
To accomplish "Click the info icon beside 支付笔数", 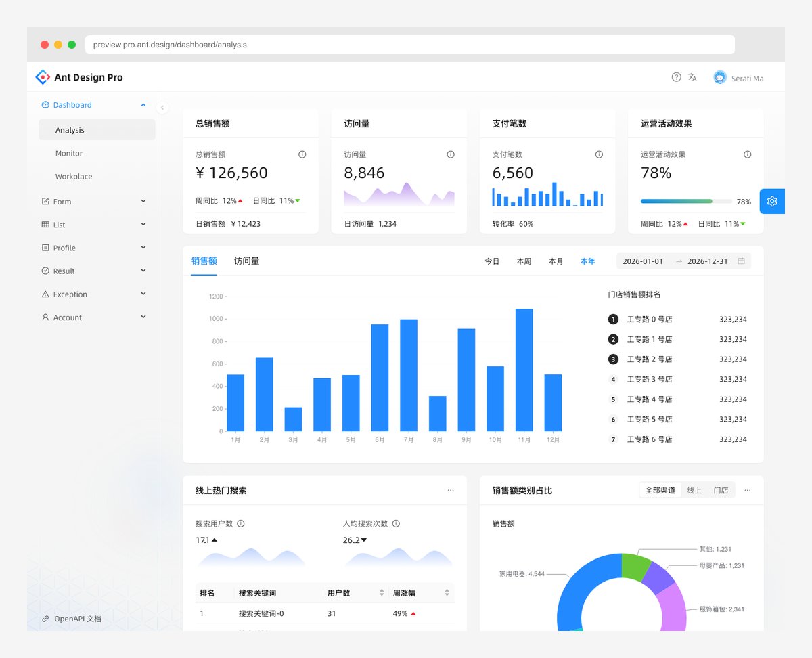I will 599,154.
